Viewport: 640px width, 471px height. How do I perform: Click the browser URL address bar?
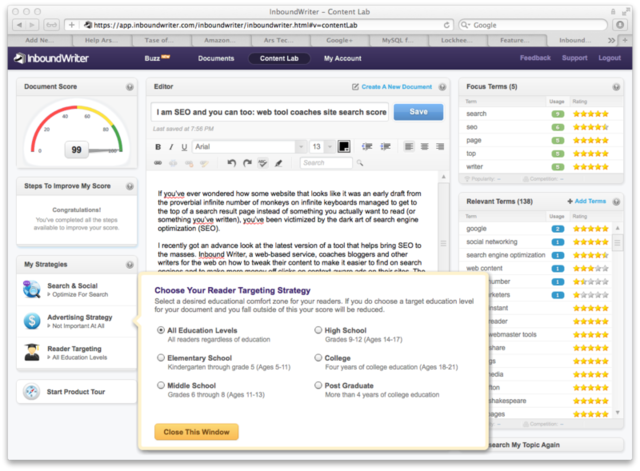click(259, 25)
